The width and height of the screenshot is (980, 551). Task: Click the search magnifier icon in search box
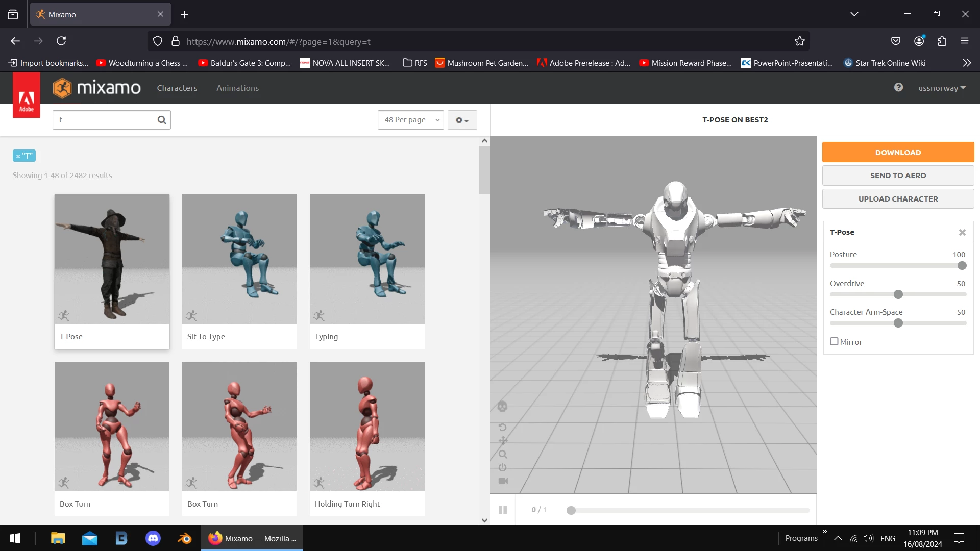(162, 120)
